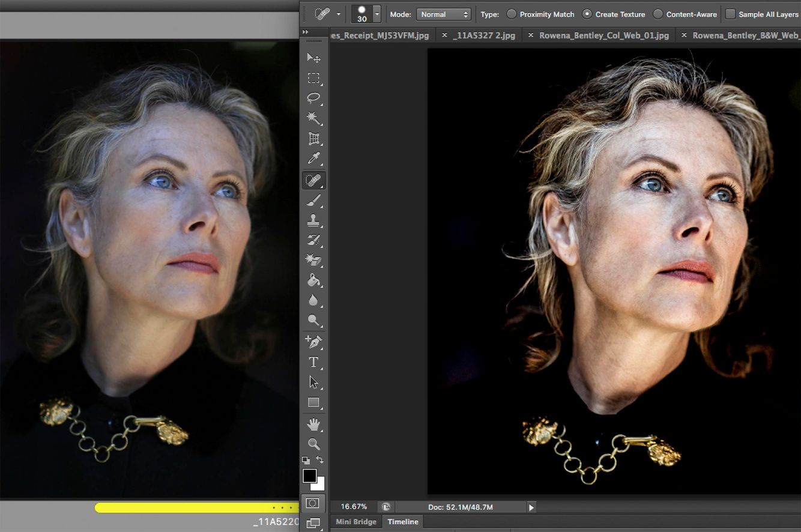Close the _11A5327 2.jpg document tab
This screenshot has width=801, height=532.
[444, 35]
